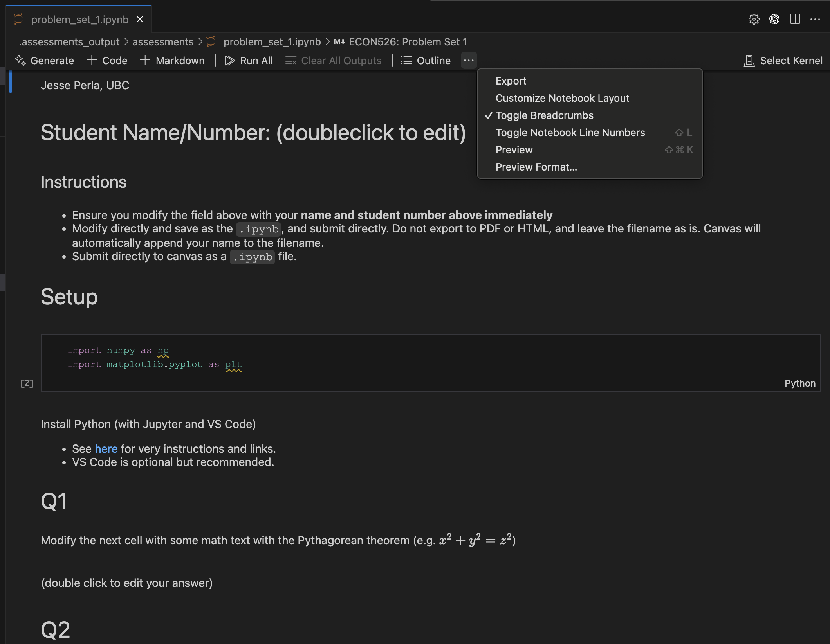
Task: Add a new Markdown cell
Action: tap(172, 61)
